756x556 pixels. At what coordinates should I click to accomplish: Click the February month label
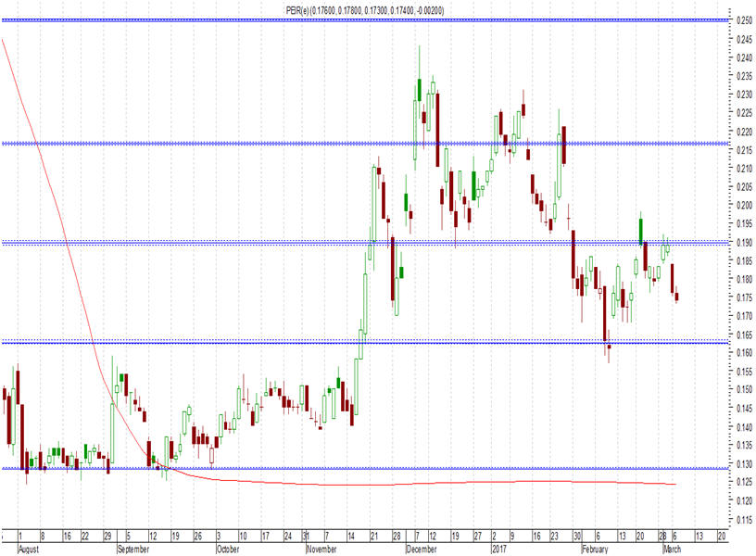595,549
